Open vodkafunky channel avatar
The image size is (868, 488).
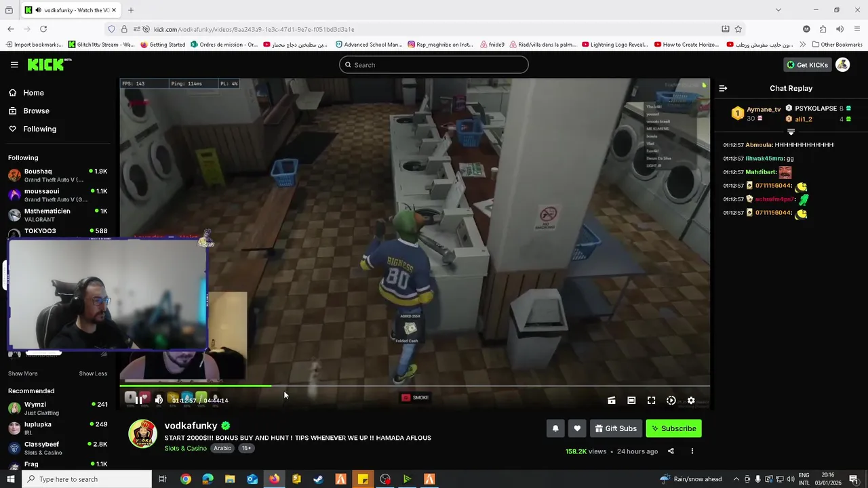(x=142, y=434)
